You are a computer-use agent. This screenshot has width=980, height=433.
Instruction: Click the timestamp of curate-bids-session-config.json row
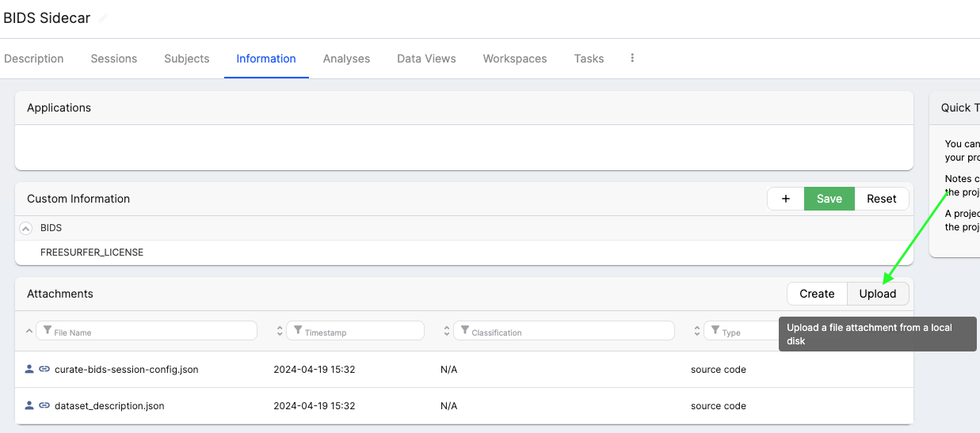click(x=315, y=370)
